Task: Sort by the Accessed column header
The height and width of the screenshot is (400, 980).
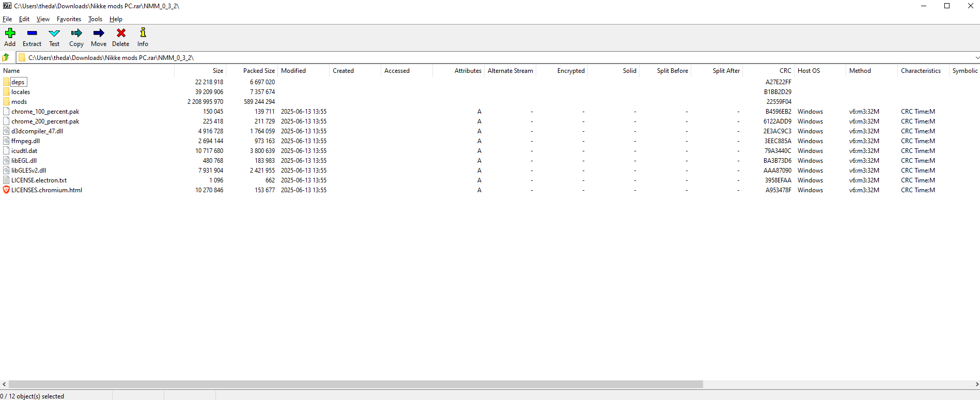Action: [x=407, y=71]
